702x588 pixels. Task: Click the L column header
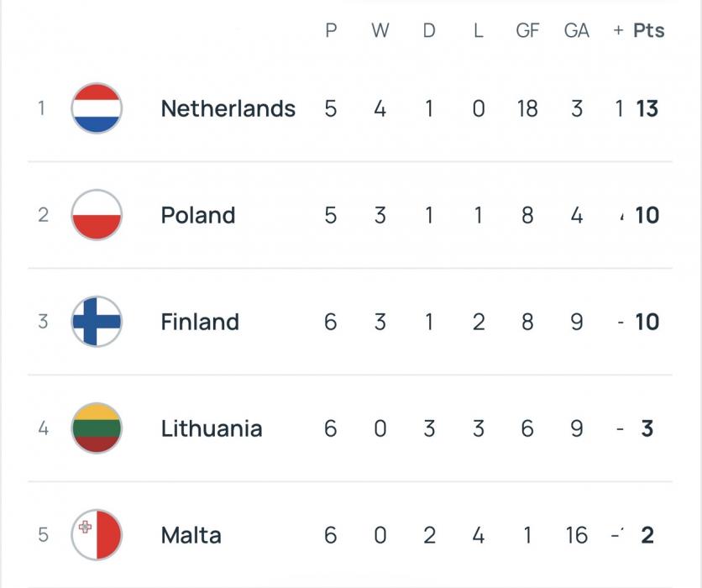pos(479,31)
